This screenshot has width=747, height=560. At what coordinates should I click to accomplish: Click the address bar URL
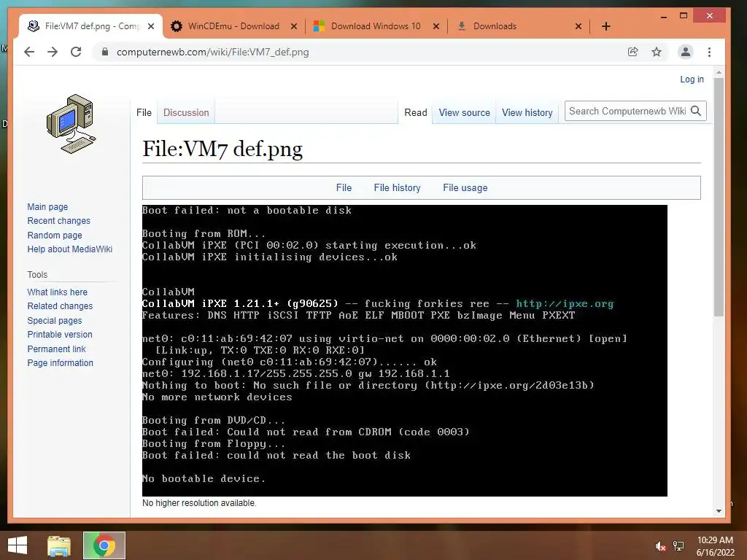212,52
